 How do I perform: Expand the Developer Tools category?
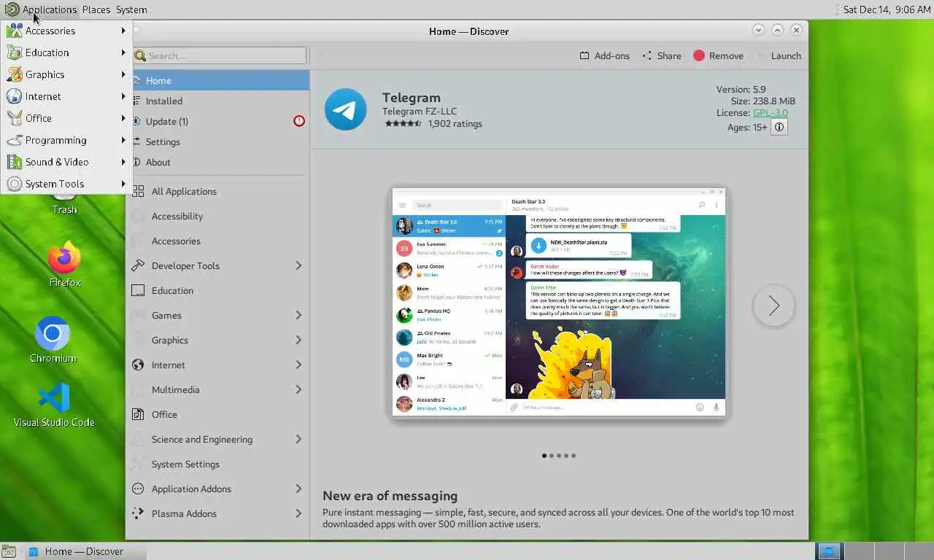298,265
